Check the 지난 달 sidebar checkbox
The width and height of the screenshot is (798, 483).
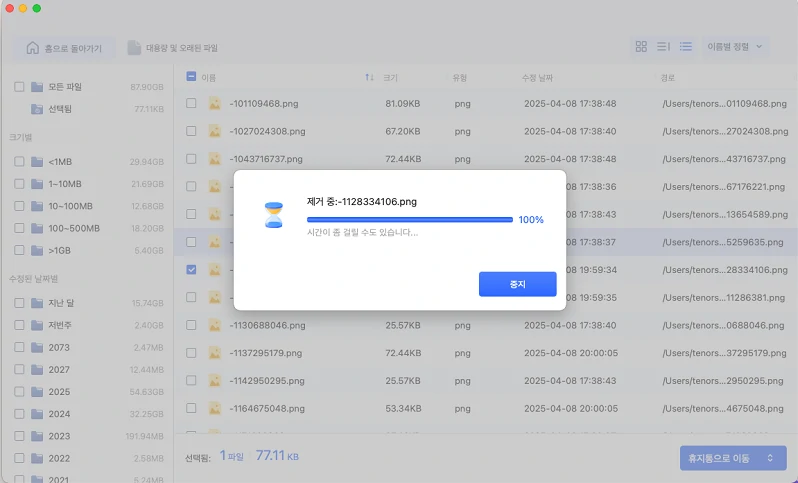19,303
